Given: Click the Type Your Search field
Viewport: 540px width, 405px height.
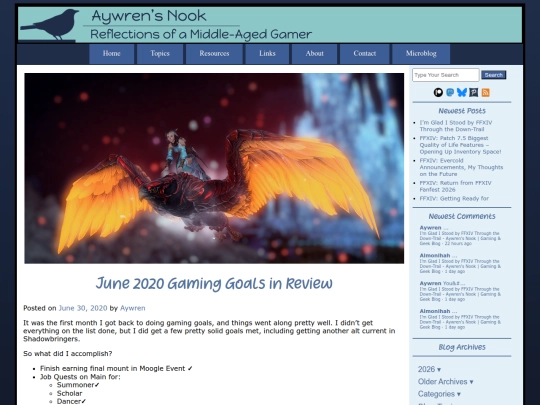Looking at the screenshot, I should [x=445, y=75].
